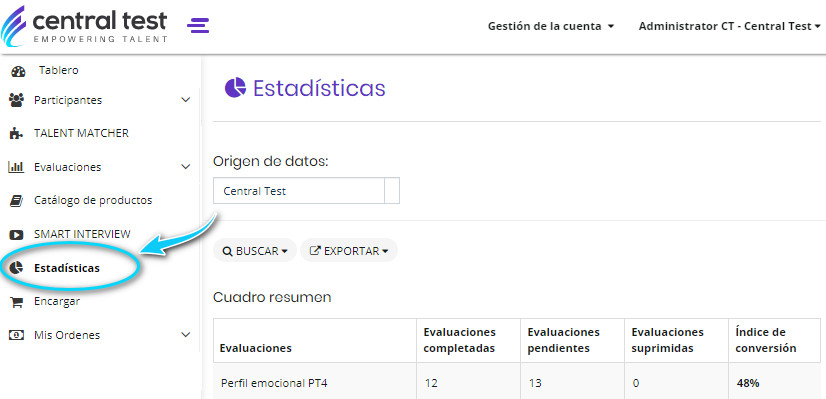The height and width of the screenshot is (399, 826).
Task: Open Evaluaciones sidebar menu item
Action: 67,167
